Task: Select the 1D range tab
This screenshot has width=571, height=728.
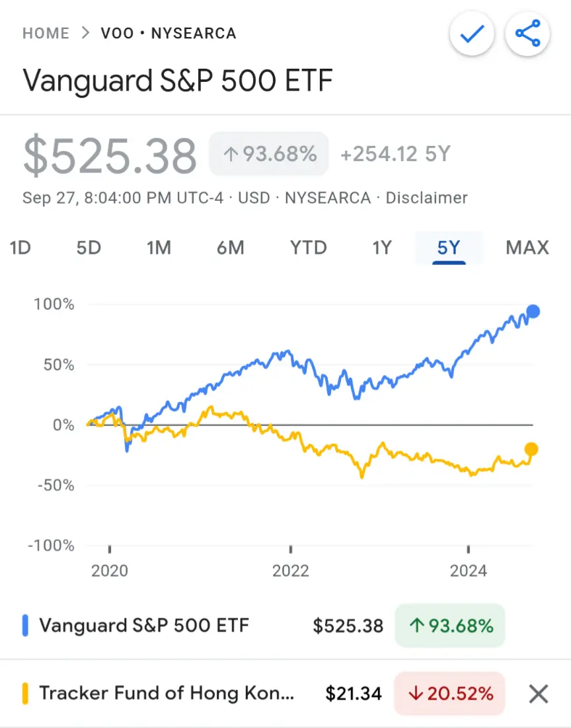Action: 20,248
